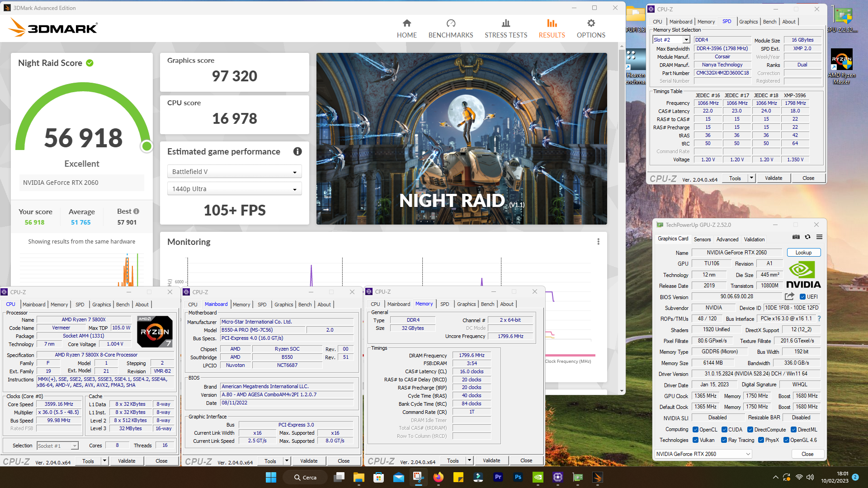The height and width of the screenshot is (488, 868).
Task: Take a GPU-Z screenshot with camera icon
Action: pyautogui.click(x=796, y=237)
